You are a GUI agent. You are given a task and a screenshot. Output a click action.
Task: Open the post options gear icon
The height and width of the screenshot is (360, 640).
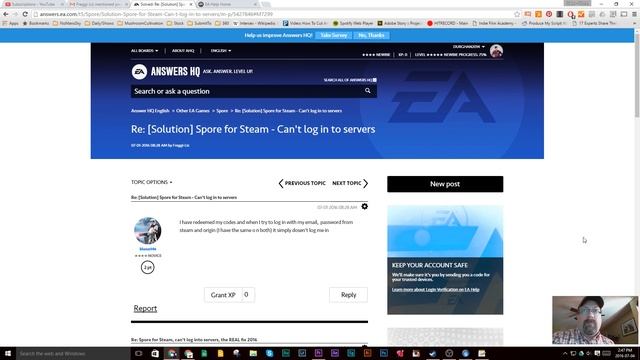click(364, 207)
